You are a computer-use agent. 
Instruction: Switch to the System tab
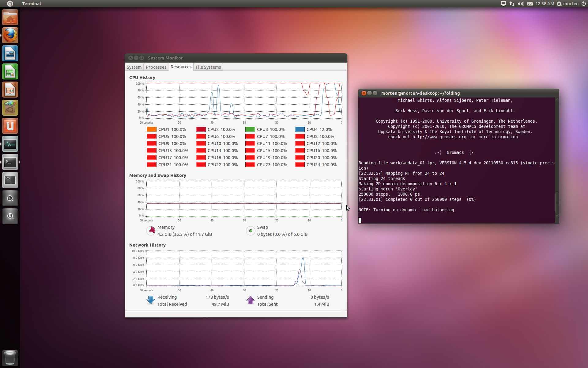(134, 67)
